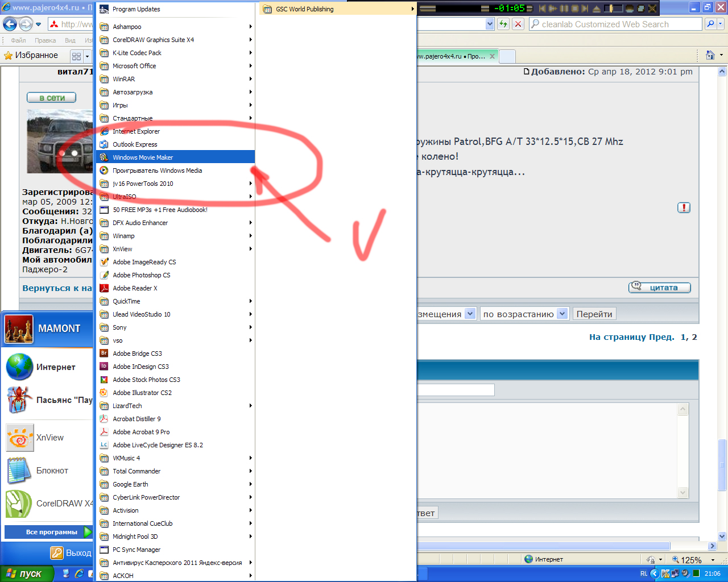Click the Все программы button
This screenshot has height=582, width=728.
[x=48, y=532]
